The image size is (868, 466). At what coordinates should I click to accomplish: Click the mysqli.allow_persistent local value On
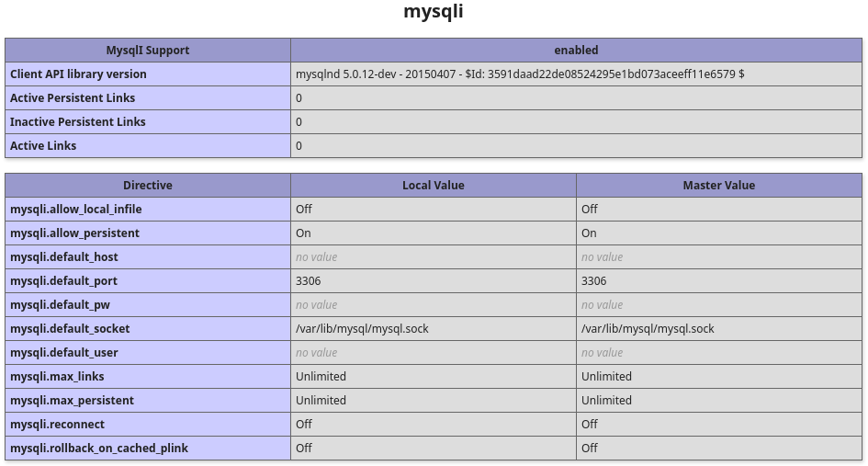tap(303, 233)
